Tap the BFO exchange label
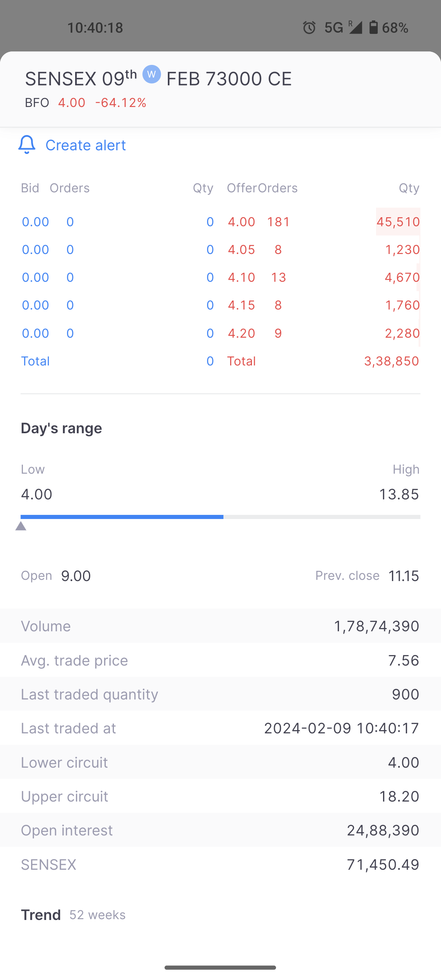 37,102
